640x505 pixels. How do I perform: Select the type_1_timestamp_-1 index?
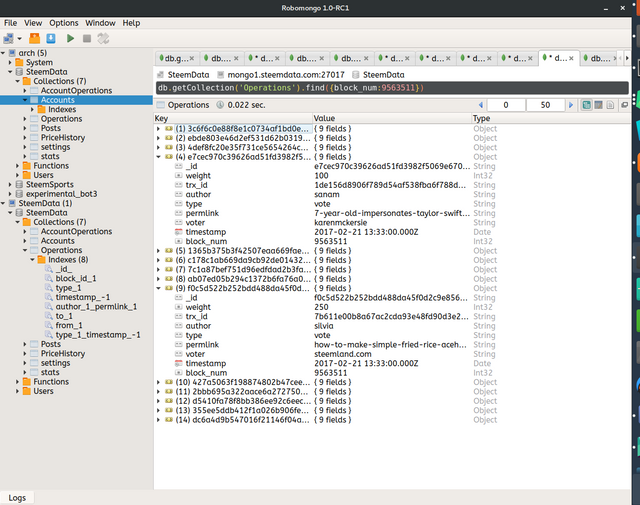[98, 335]
